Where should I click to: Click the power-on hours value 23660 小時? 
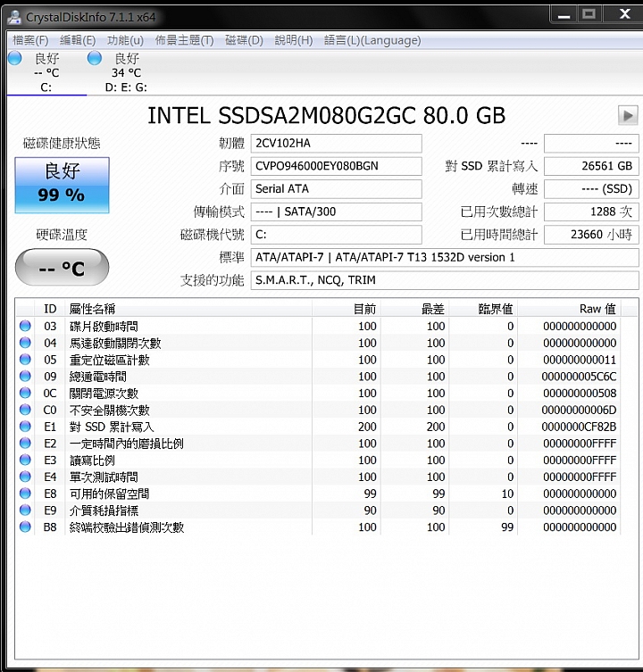[591, 235]
